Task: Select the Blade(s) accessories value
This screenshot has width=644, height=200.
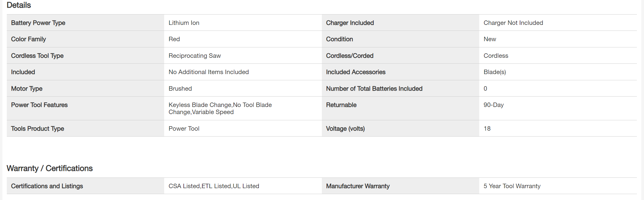Action: [495, 72]
